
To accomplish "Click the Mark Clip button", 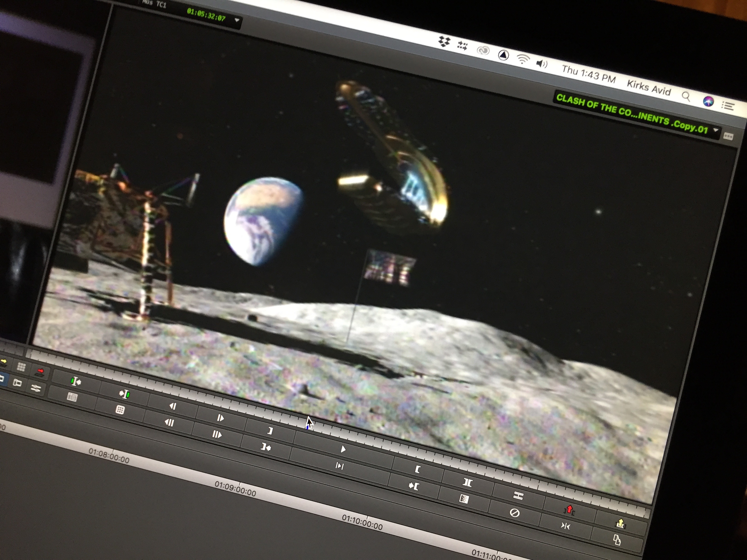I will (x=467, y=482).
